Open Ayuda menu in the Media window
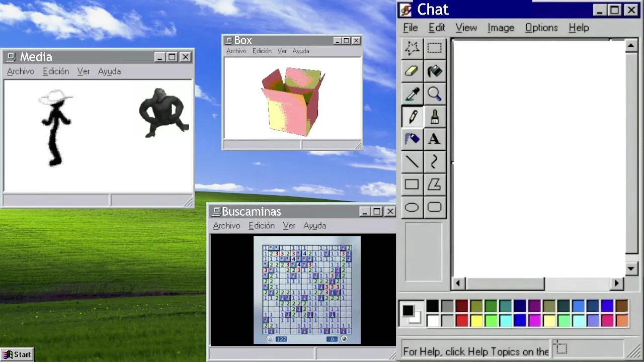 (x=109, y=71)
